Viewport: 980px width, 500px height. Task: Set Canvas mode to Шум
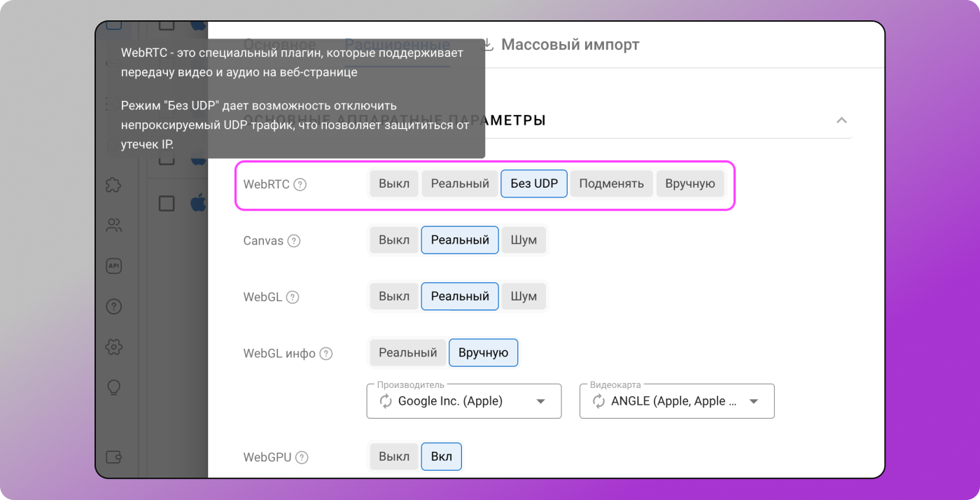click(524, 239)
